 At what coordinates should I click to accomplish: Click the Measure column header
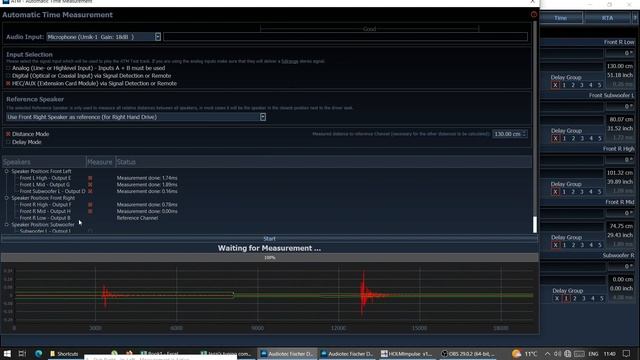pos(100,162)
